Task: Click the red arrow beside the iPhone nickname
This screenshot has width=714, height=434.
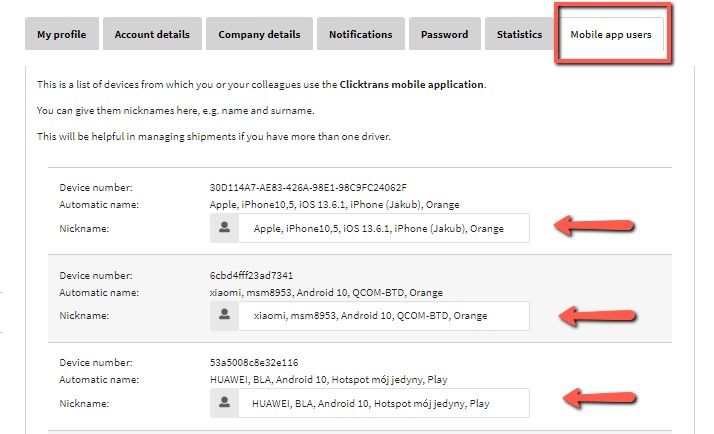Action: click(x=597, y=228)
